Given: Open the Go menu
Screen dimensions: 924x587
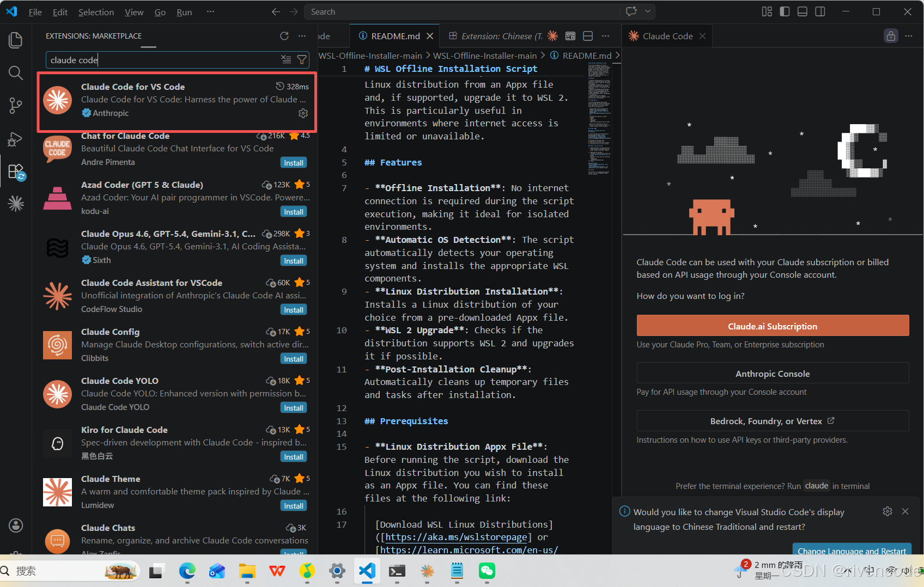Looking at the screenshot, I should [160, 12].
